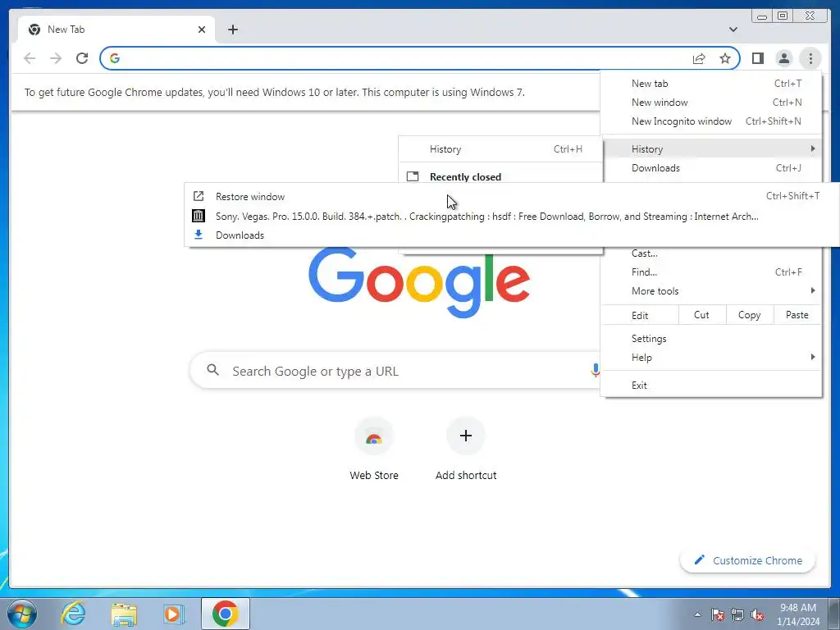Open Settings from the menu
Viewport: 840px width, 630px height.
coord(711,339)
